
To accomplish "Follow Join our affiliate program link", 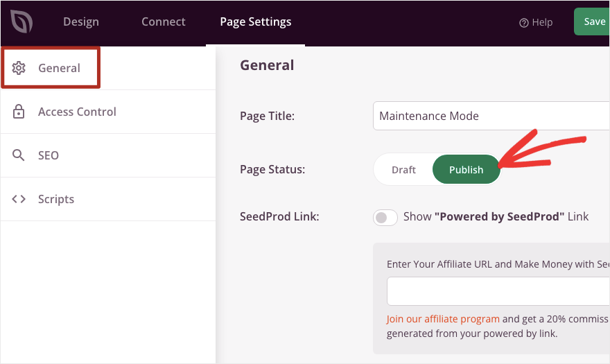I will (x=443, y=319).
